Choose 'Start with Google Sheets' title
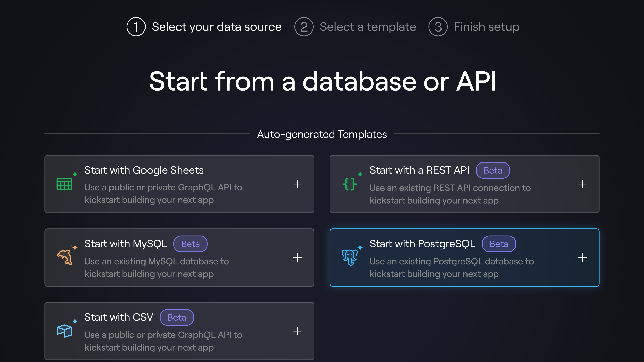Screen dimensions: 644x362 point(144,170)
